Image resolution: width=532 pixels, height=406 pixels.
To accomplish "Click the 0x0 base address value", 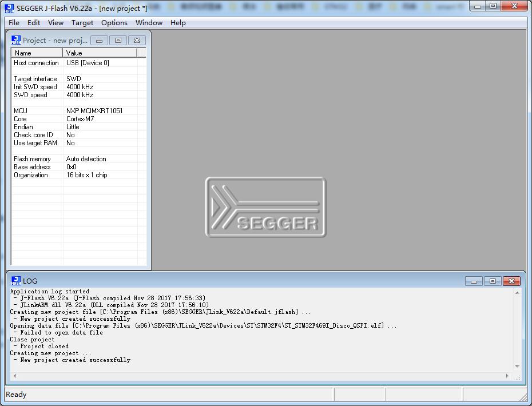I will tap(72, 167).
